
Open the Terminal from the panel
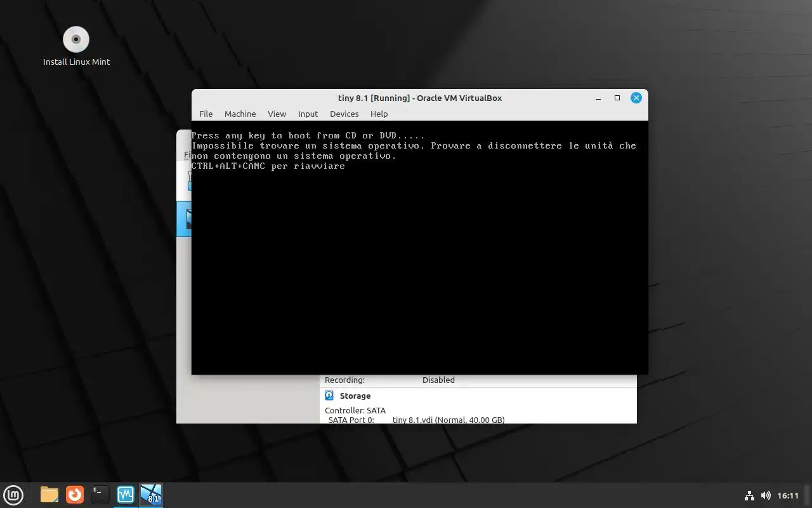click(100, 495)
